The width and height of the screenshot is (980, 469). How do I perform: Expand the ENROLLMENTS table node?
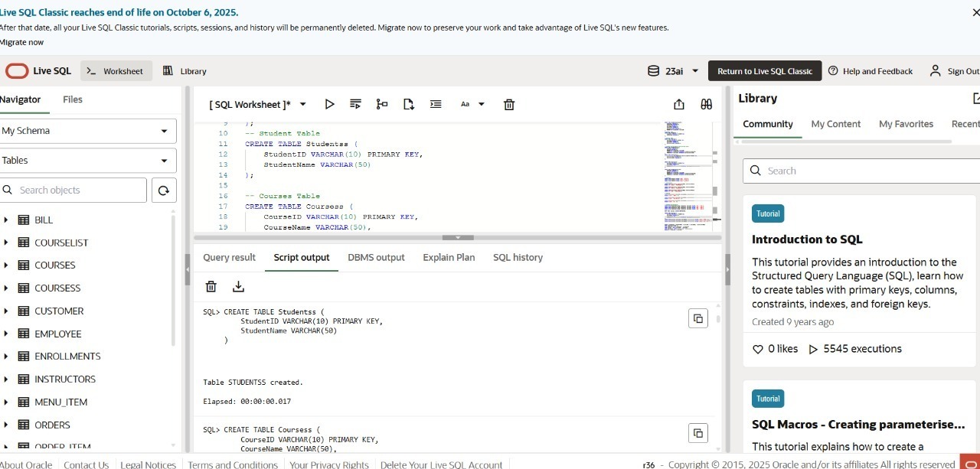6,357
